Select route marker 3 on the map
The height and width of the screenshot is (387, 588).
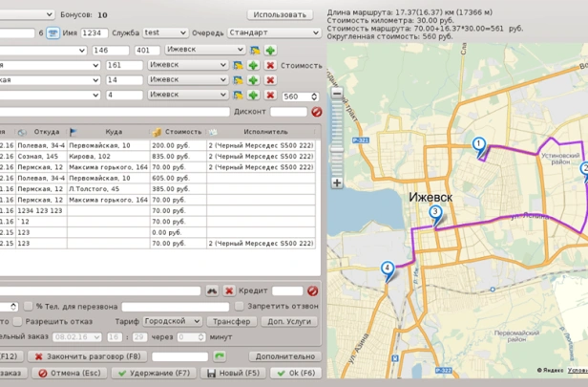point(435,213)
